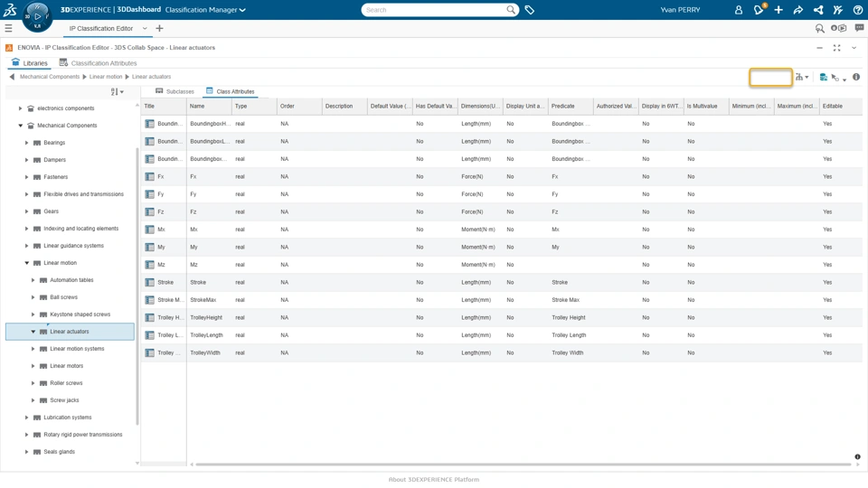The image size is (868, 488).
Task: Click the magnifier icon in the search field
Action: (x=510, y=10)
